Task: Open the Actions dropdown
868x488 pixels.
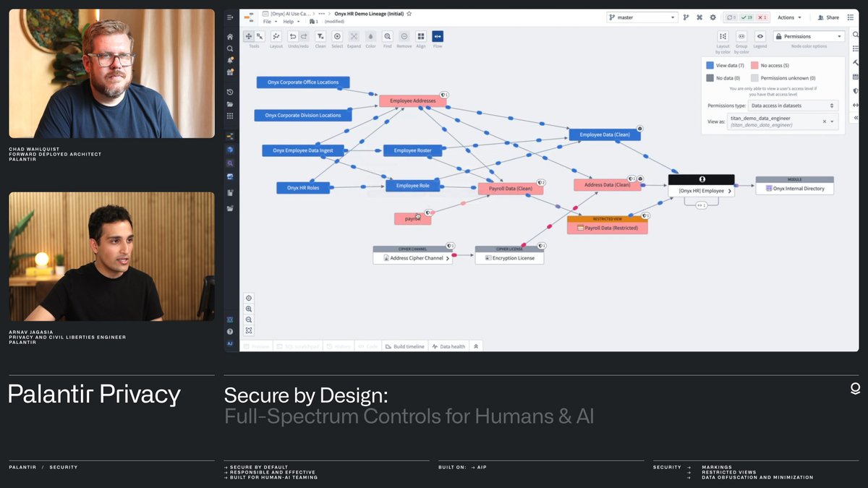Action: tap(789, 17)
